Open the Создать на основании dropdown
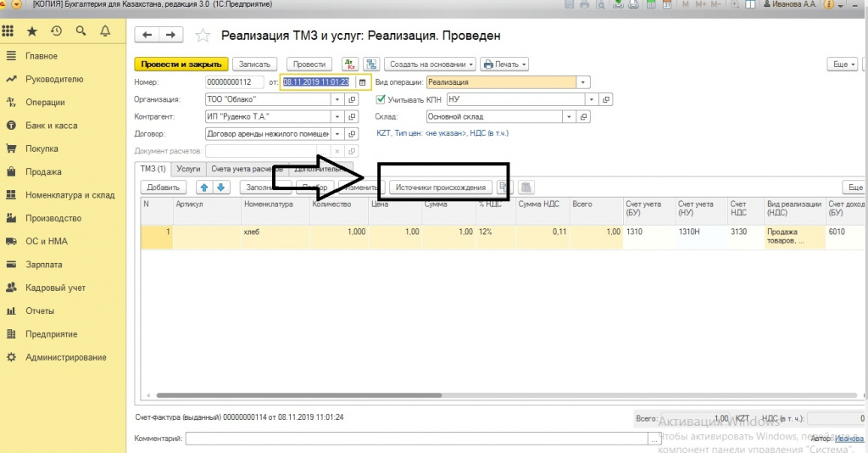Viewport: 868px width, 453px height. 430,64
